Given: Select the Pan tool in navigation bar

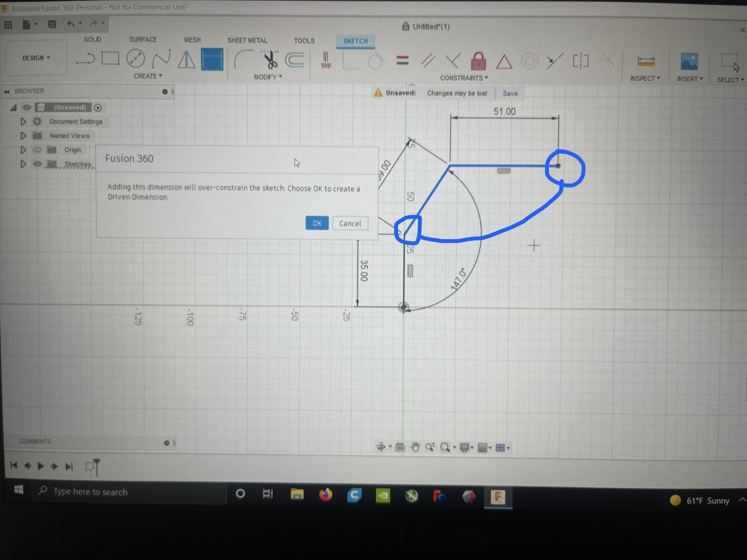Looking at the screenshot, I should (415, 447).
